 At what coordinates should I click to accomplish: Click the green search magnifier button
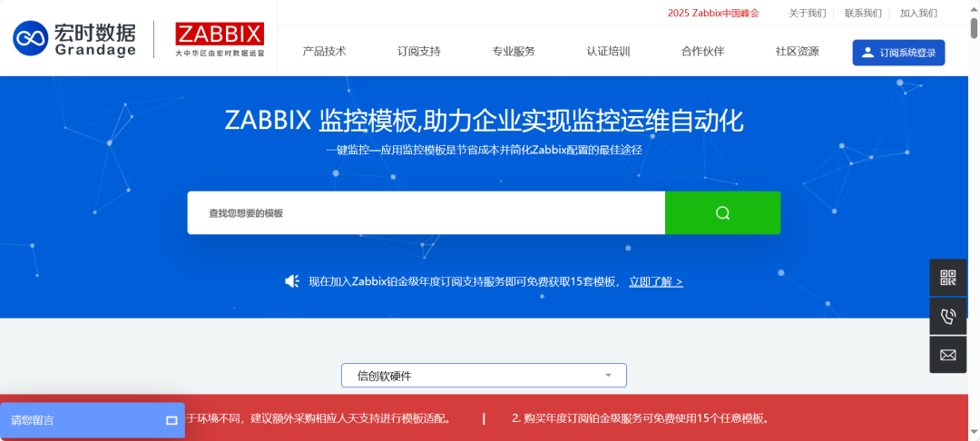click(722, 213)
